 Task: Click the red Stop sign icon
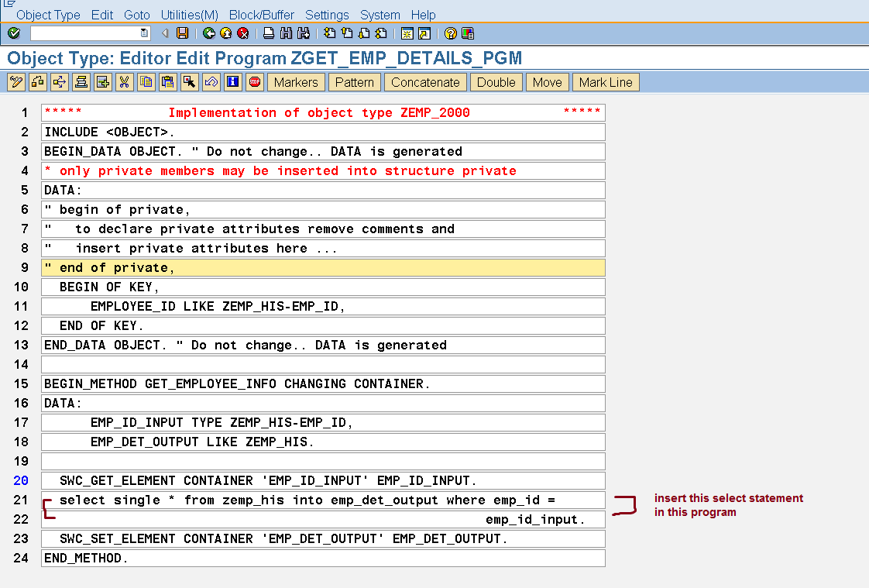[x=255, y=82]
